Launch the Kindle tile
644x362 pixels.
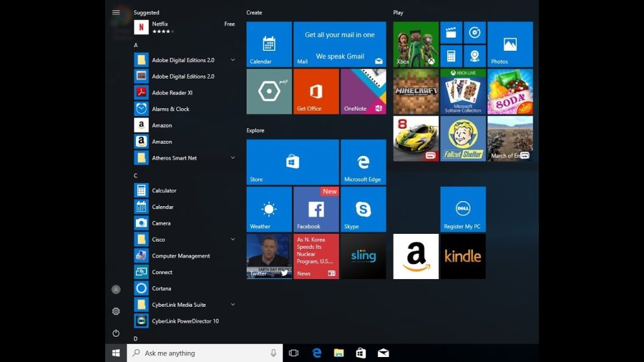(x=462, y=256)
